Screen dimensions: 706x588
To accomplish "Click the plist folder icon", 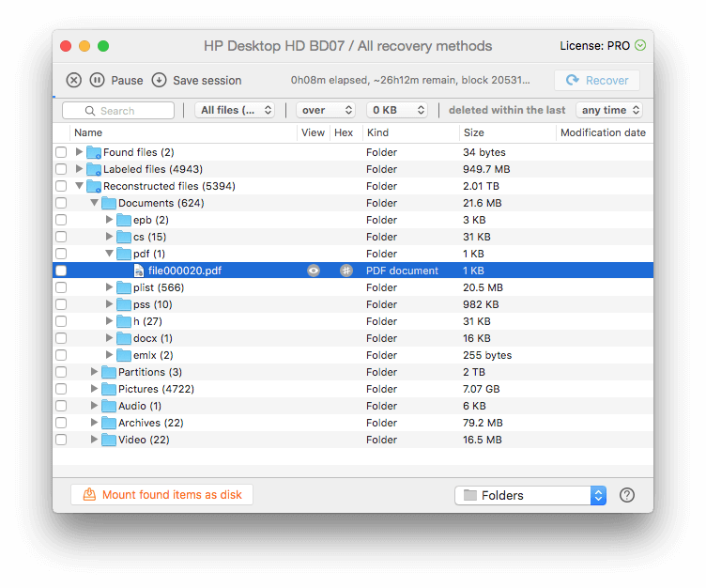I will click(124, 287).
